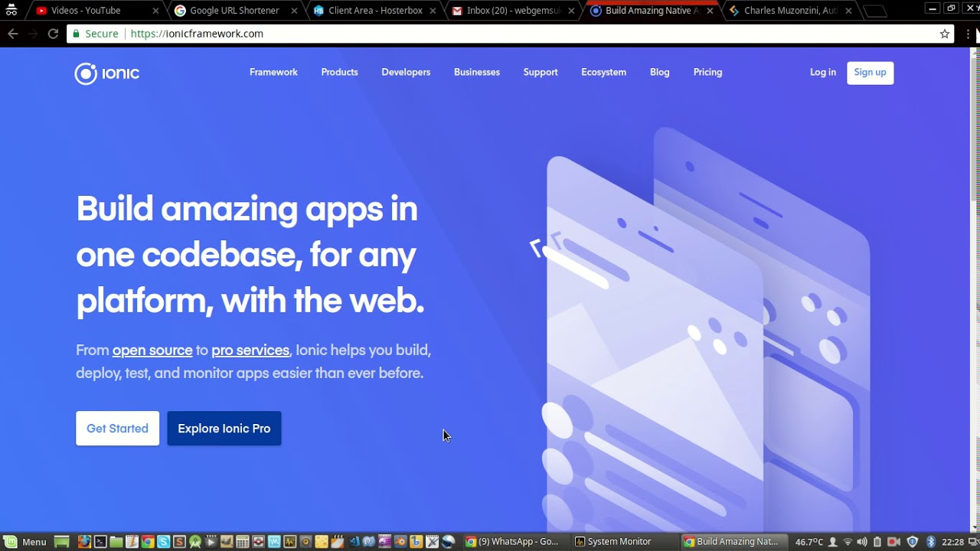
Task: Click the red screen recorder tray icon
Action: point(893,542)
